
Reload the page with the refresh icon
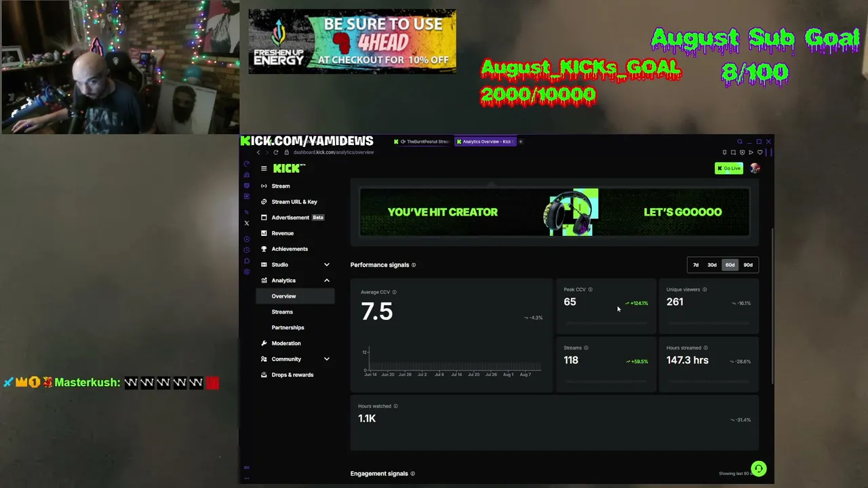pos(275,152)
